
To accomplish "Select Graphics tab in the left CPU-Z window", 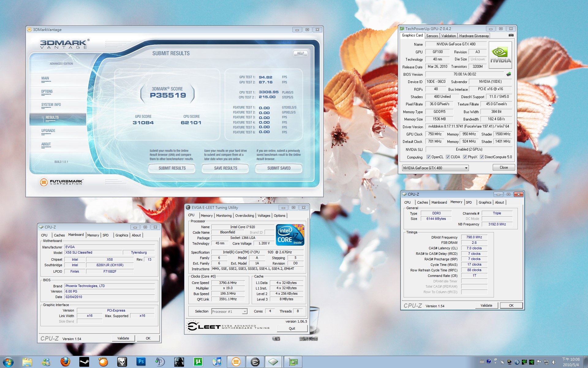I will point(122,235).
